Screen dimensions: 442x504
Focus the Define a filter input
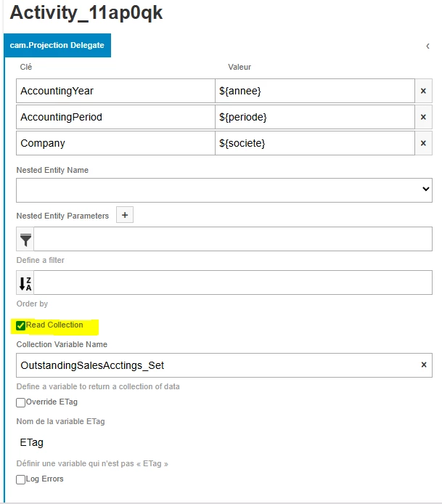(232, 240)
